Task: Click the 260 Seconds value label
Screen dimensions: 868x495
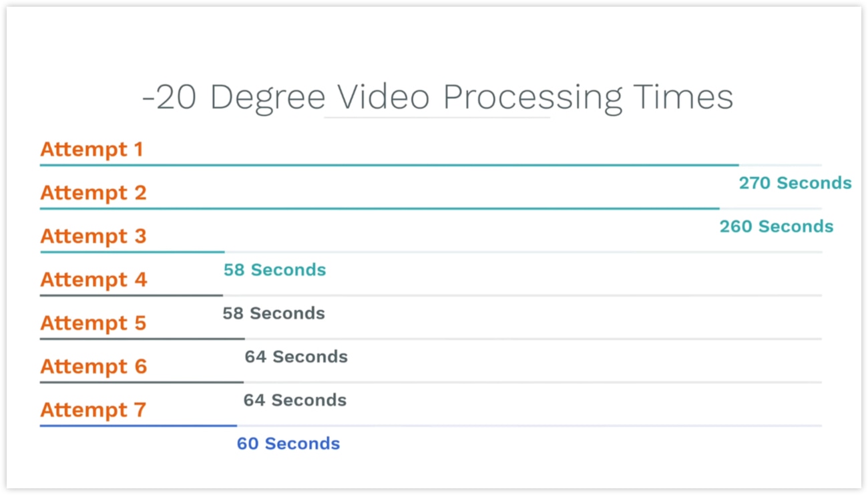Action: (x=777, y=226)
